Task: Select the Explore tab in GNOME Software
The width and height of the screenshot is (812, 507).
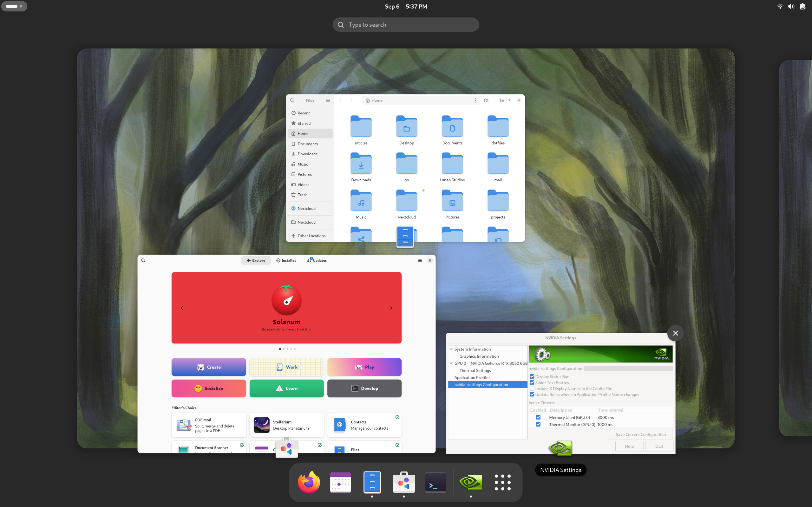Action: click(255, 260)
